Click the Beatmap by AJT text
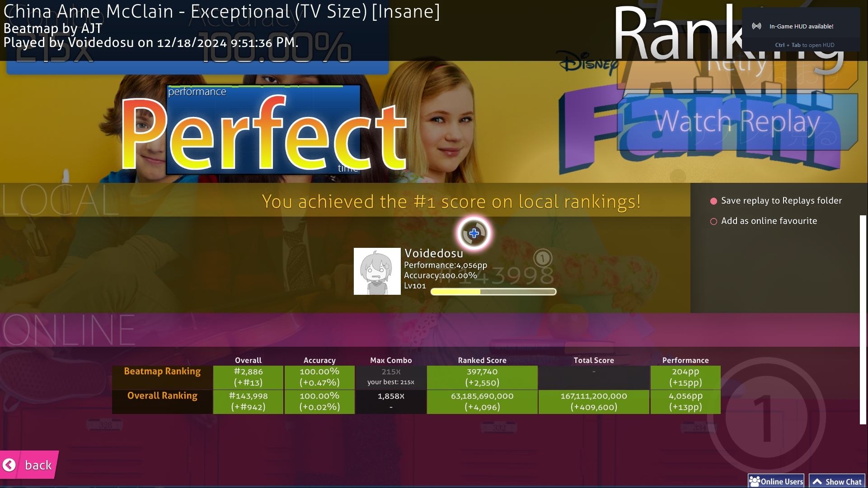 [53, 28]
